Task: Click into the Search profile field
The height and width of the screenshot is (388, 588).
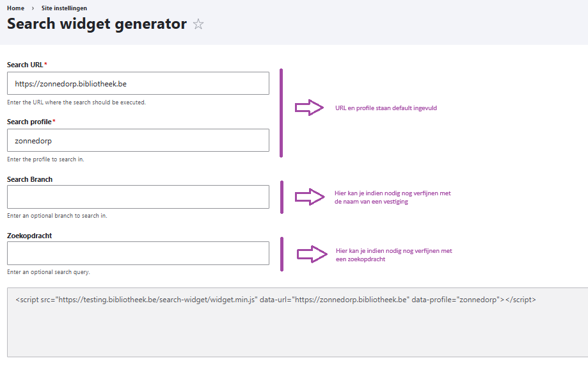Action: 138,140
